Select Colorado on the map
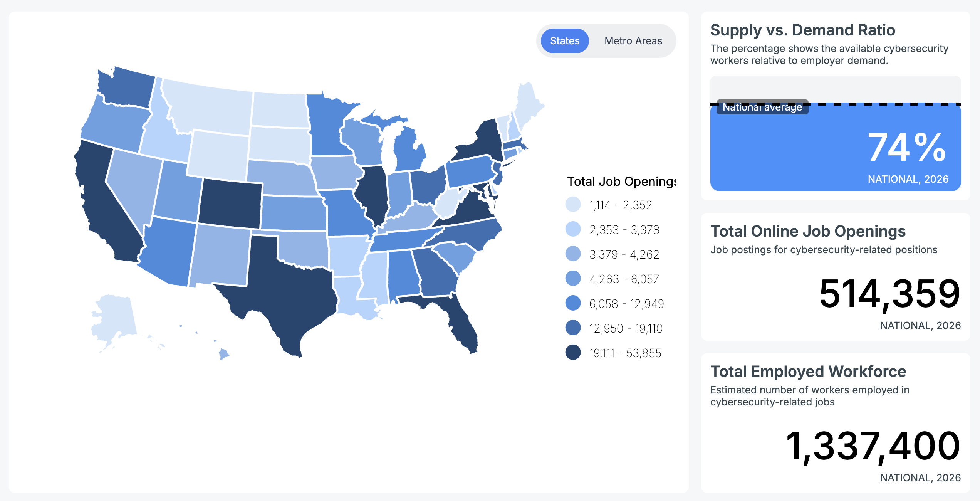The image size is (980, 501). [x=230, y=203]
